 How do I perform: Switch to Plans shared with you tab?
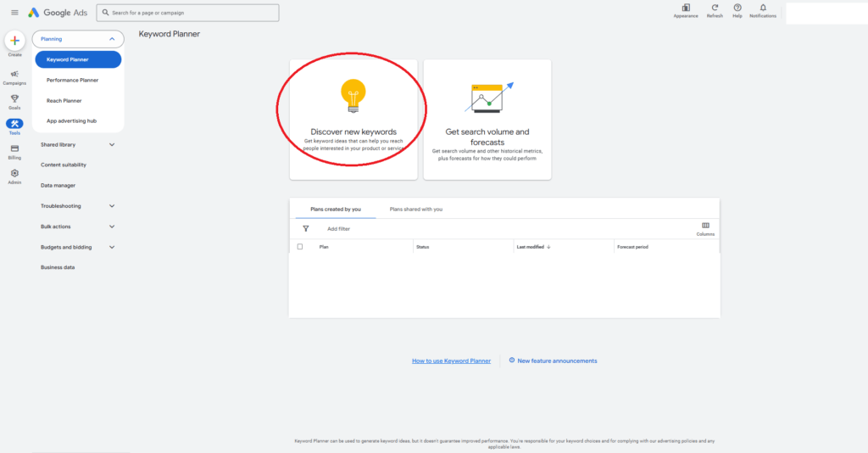pyautogui.click(x=415, y=210)
